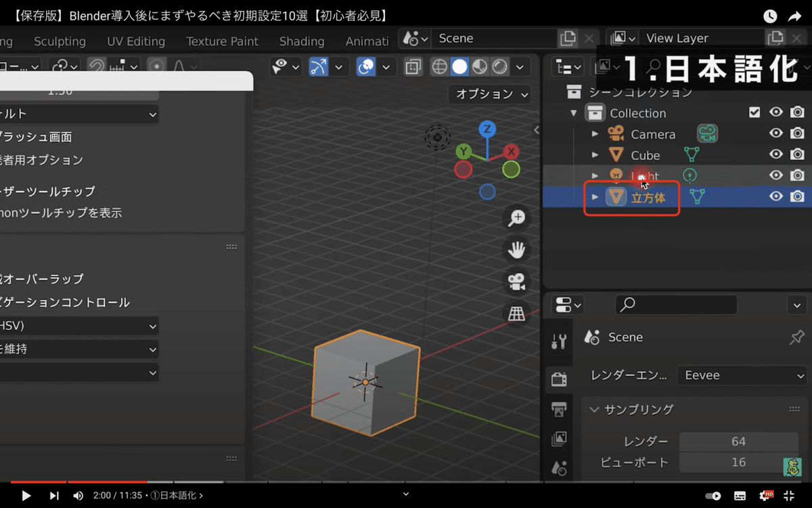Click the Cube mesh data icon
The height and width of the screenshot is (508, 812).
pos(691,155)
